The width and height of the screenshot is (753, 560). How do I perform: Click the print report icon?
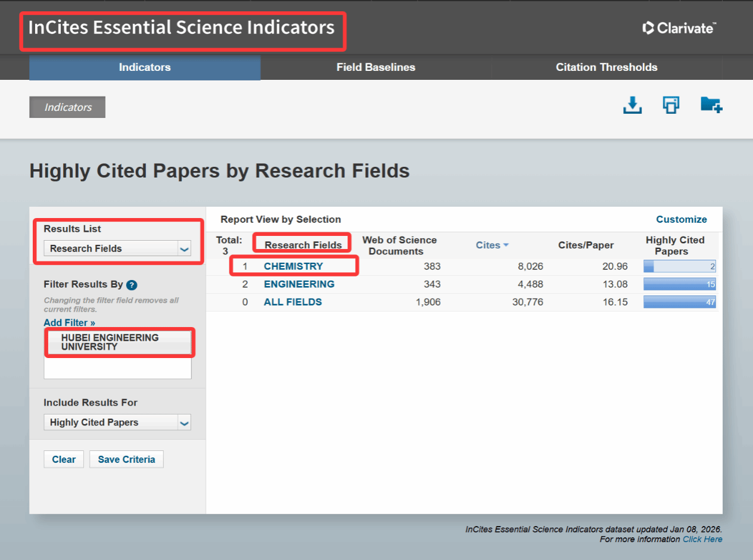pos(671,105)
